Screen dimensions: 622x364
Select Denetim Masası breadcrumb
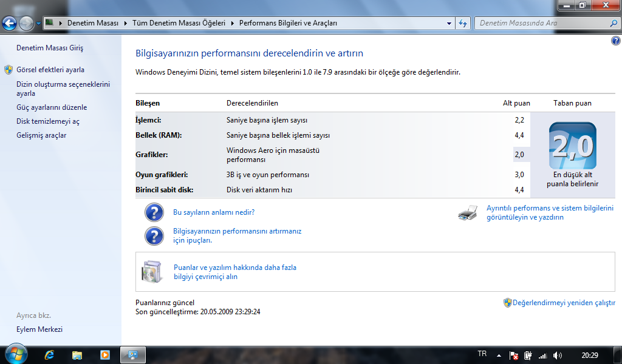[x=93, y=23]
